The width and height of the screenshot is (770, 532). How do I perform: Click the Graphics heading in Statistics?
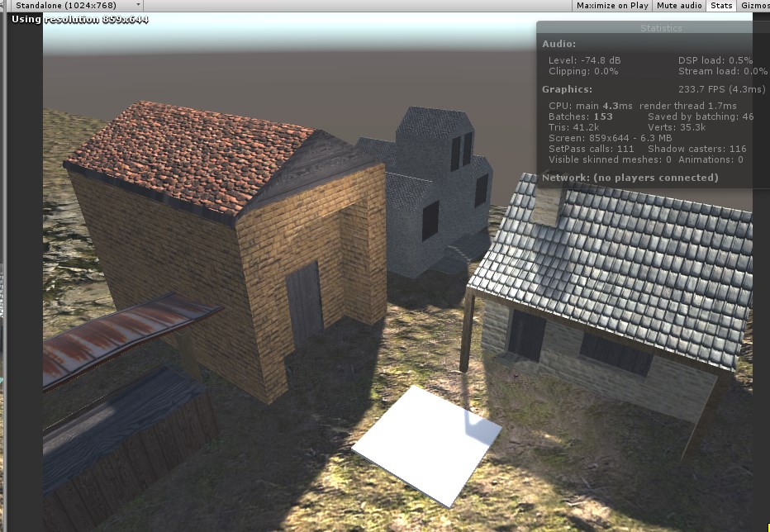567,89
